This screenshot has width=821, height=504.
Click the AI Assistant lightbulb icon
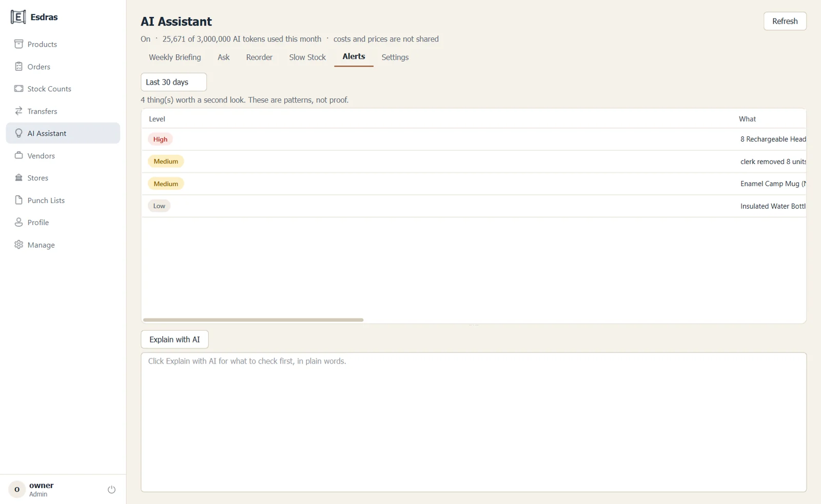point(19,133)
